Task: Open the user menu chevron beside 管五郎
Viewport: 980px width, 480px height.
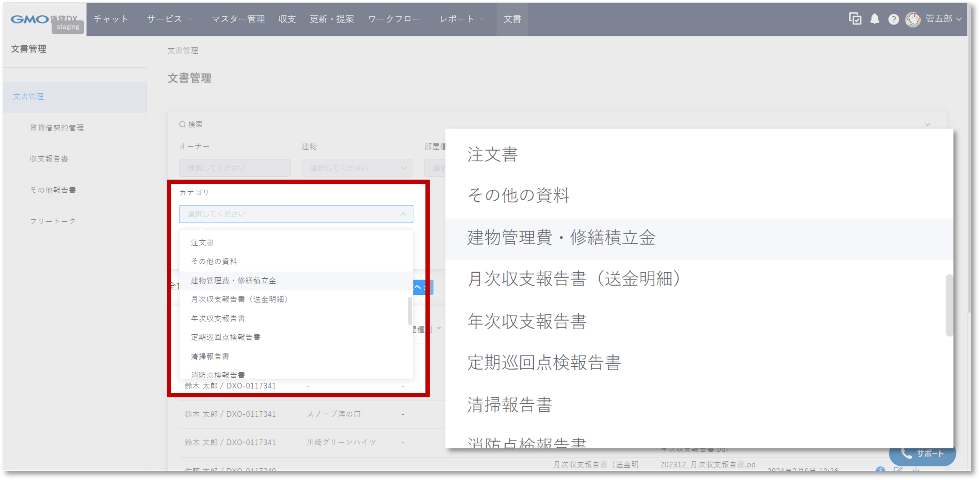Action: coord(959,19)
